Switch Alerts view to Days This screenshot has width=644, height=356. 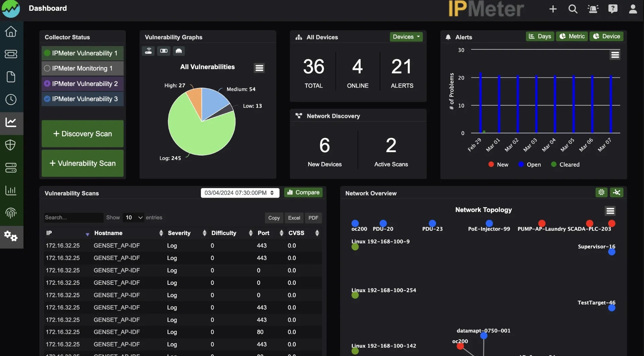tap(540, 36)
